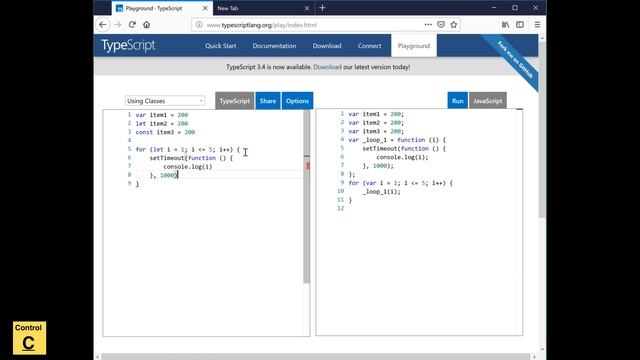Click the TypeScript button above editor
This screenshot has width=640, height=360.
(234, 101)
